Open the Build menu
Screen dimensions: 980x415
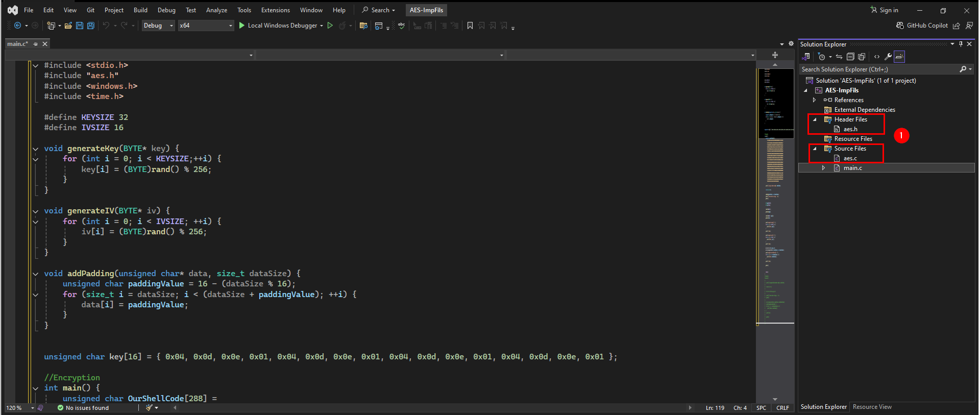(140, 10)
